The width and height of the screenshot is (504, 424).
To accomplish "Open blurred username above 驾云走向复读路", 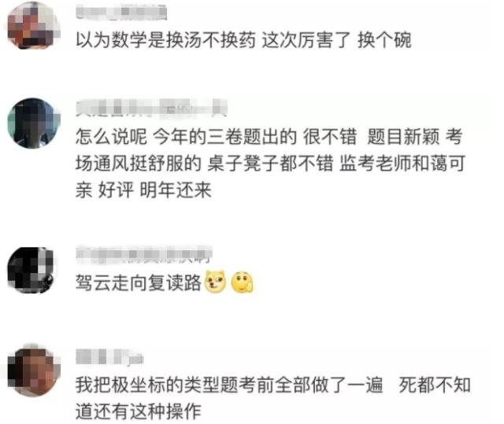I will coord(143,253).
